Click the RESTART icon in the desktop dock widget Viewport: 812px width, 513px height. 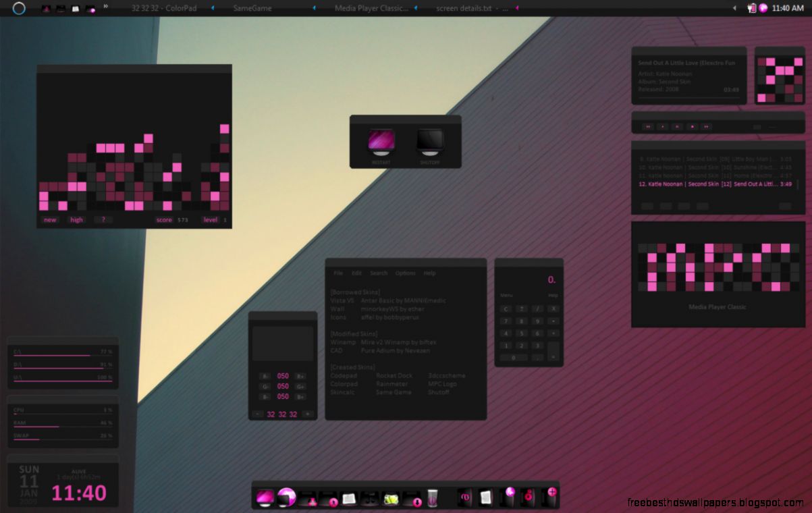(381, 142)
